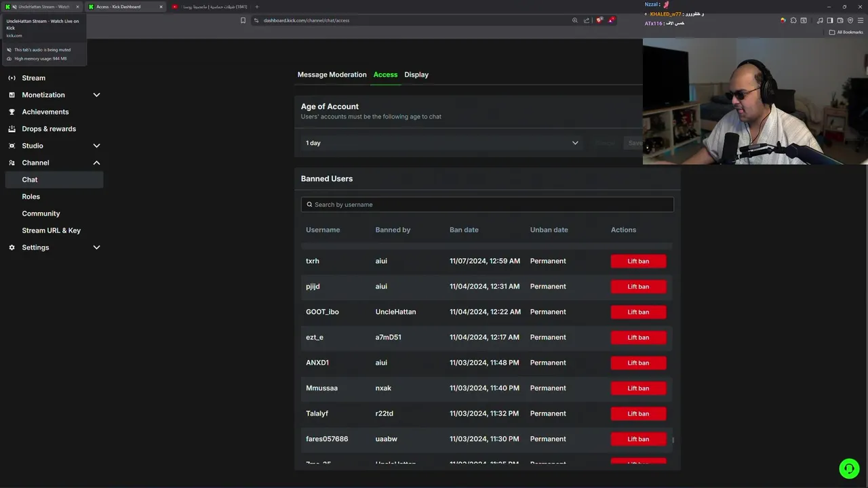Click the music note media control icon
Image resolution: width=868 pixels, height=488 pixels.
tap(820, 20)
